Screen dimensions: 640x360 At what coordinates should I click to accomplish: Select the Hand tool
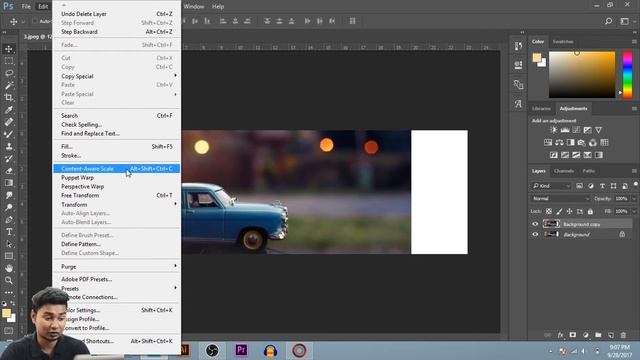coord(9,268)
